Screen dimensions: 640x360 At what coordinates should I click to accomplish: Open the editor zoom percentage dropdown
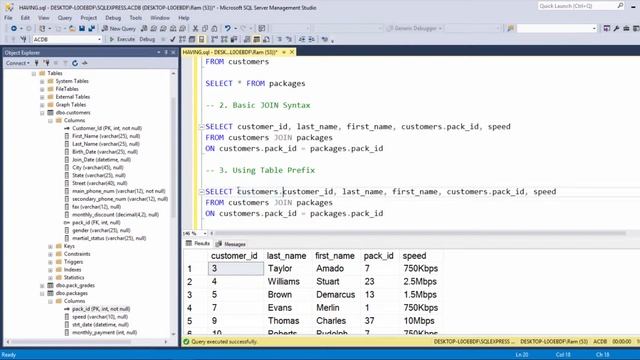[x=204, y=233]
